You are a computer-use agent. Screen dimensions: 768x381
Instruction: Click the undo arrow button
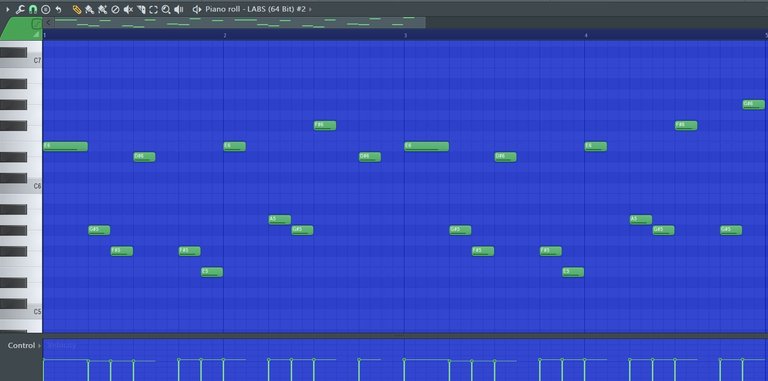(58, 9)
